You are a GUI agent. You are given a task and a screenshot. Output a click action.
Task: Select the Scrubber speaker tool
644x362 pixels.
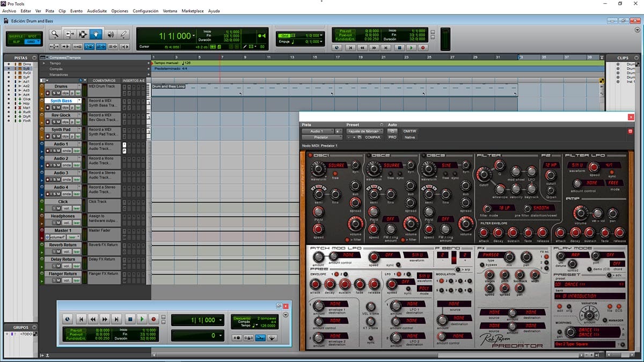tap(111, 34)
